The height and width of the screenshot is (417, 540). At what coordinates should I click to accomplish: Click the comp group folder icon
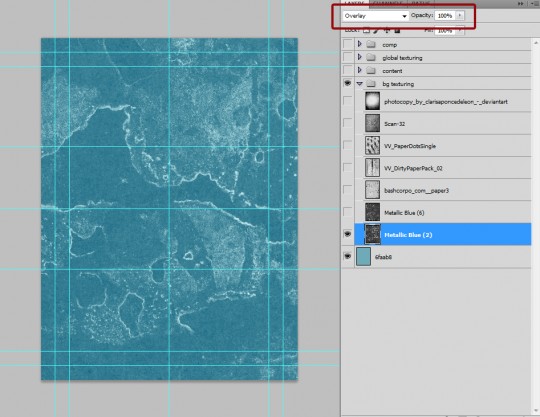(x=371, y=44)
